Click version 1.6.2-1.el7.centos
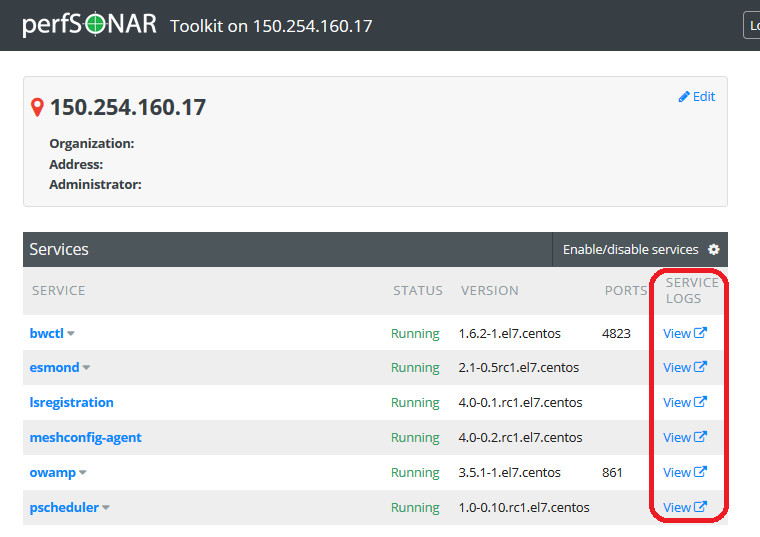This screenshot has height=537, width=760. pos(509,333)
